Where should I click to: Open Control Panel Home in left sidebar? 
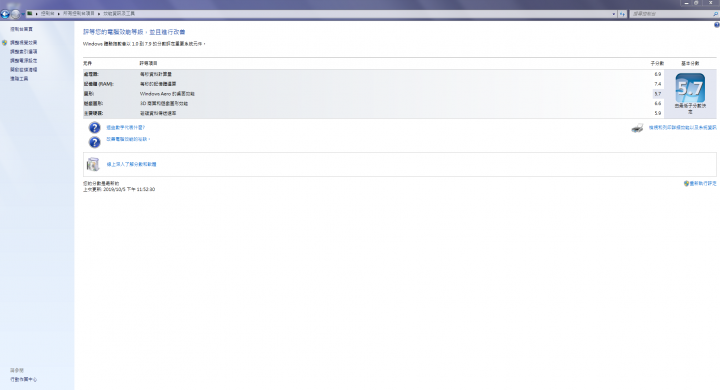(x=21, y=29)
